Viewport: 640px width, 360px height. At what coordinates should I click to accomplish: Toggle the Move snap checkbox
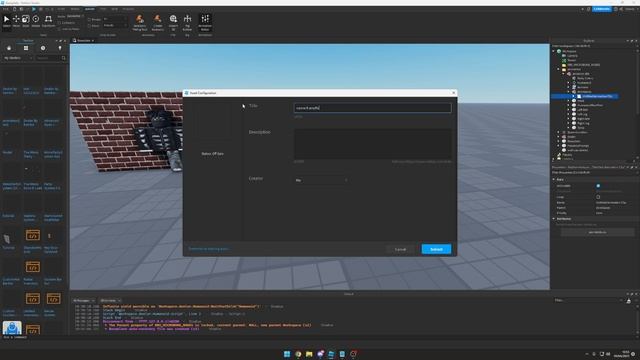[x=89, y=26]
